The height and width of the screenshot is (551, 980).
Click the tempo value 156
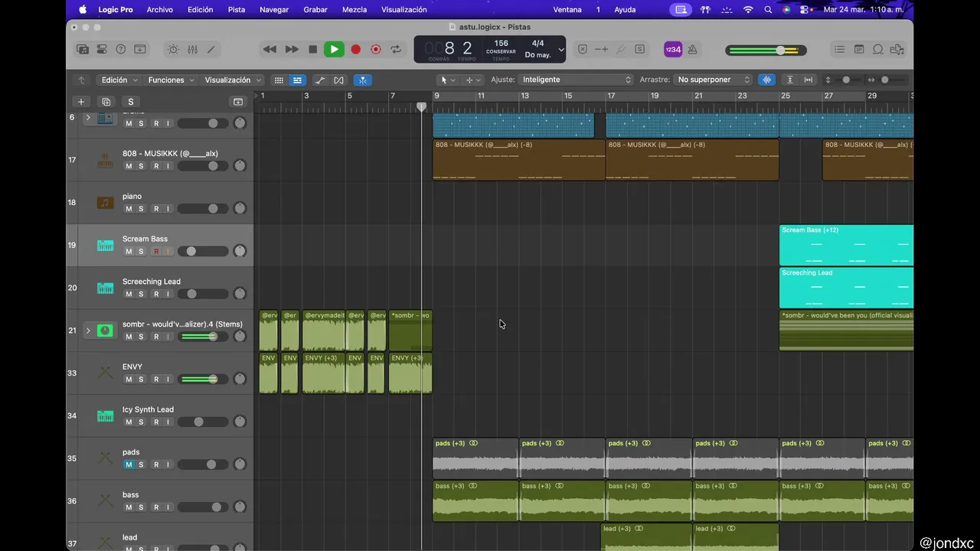[x=501, y=44]
